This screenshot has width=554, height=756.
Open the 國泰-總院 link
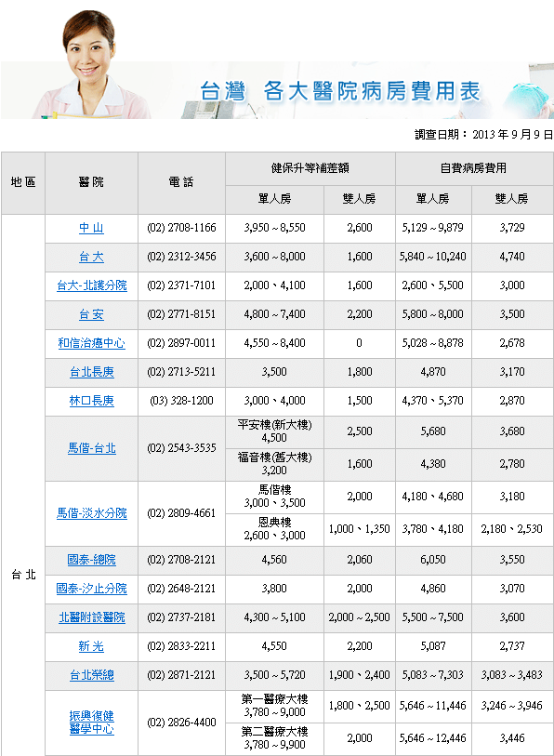point(92,560)
